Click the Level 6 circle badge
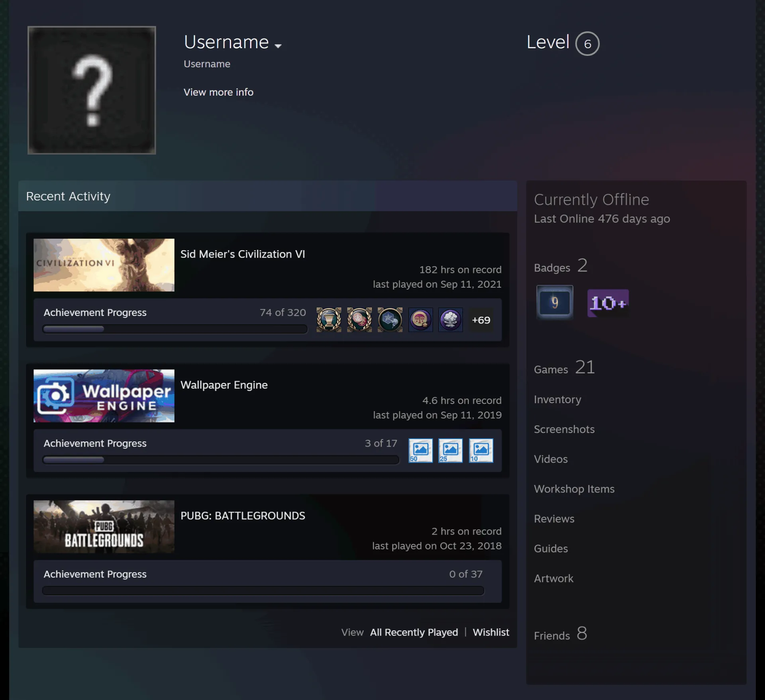The image size is (765, 700). 587,43
